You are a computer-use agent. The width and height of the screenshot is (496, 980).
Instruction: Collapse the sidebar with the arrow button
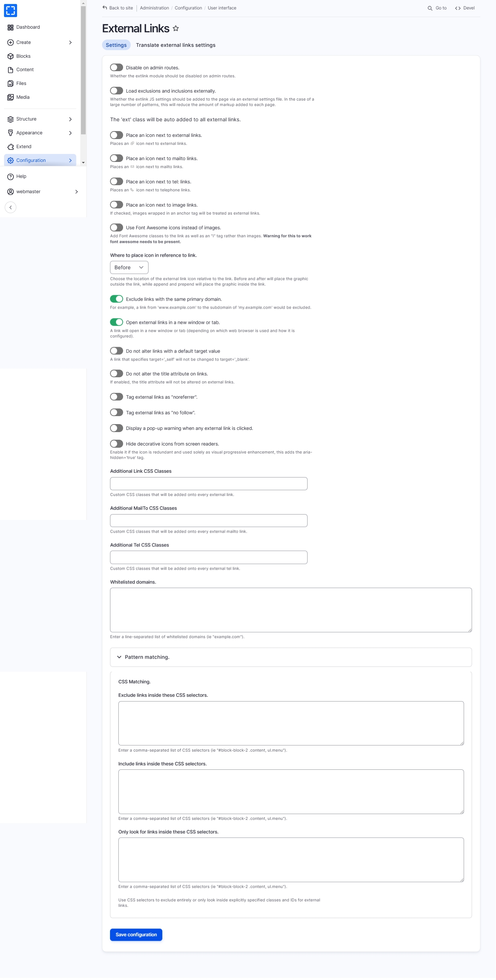(x=11, y=208)
